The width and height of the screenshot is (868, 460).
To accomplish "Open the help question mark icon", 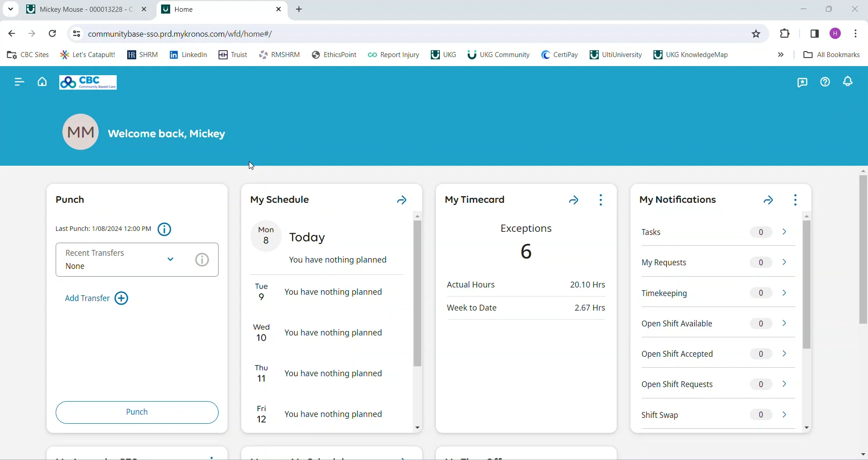I will click(825, 82).
